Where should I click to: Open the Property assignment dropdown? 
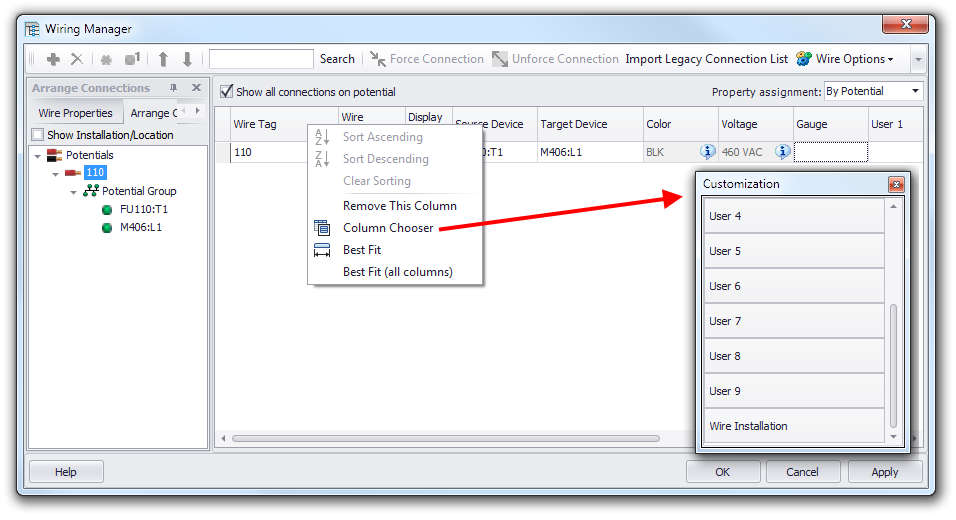coord(915,91)
